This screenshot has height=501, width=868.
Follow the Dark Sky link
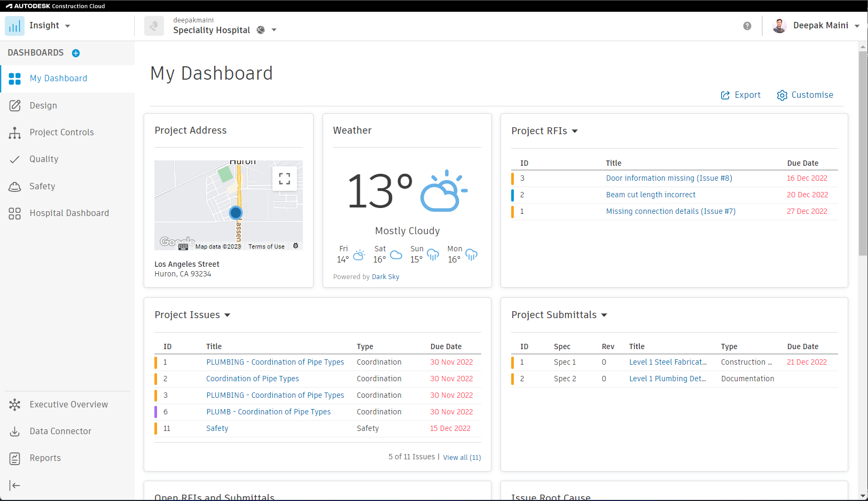(385, 277)
